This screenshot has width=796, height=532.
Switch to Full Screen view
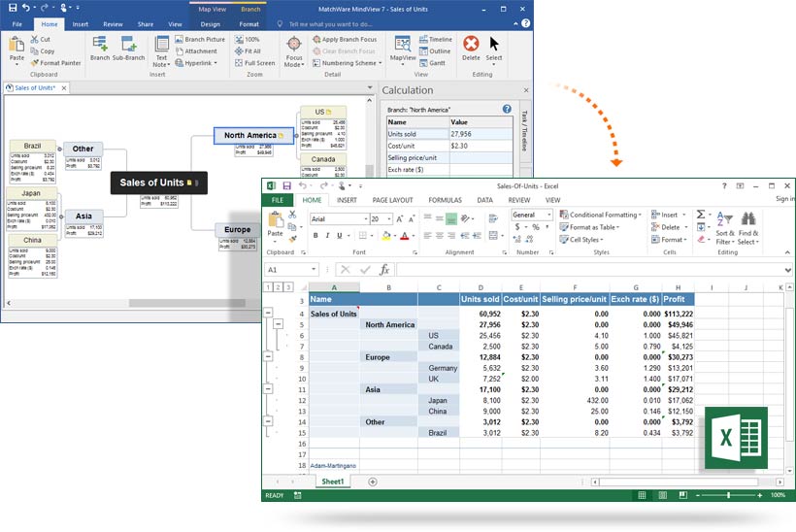tap(255, 63)
